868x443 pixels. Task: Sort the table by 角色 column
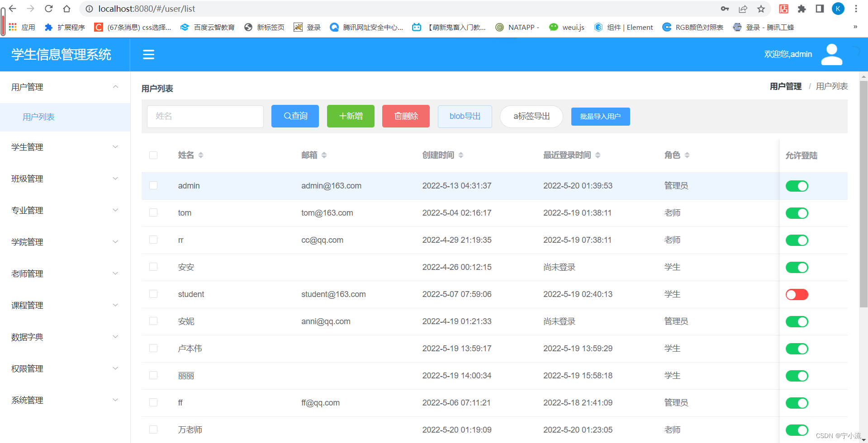tap(687, 155)
